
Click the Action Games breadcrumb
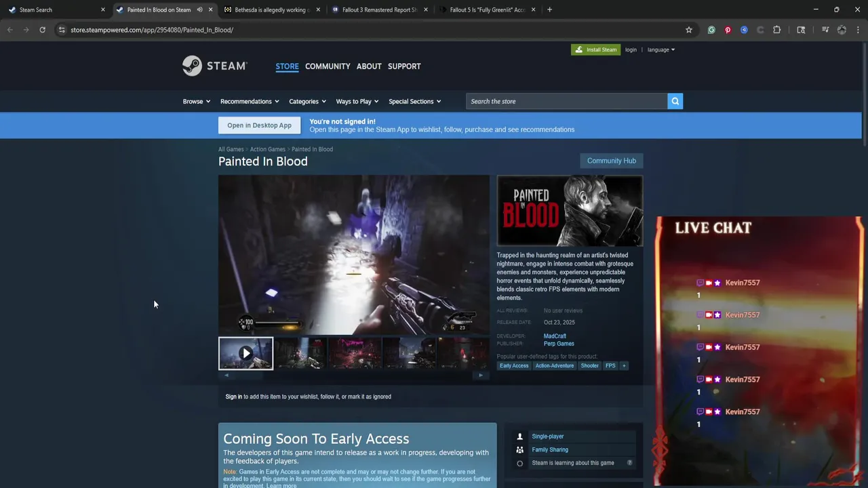pos(267,149)
